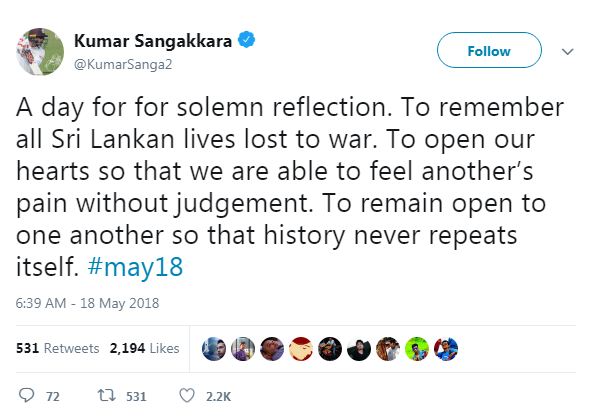Click the 531 count beside retweet icon

click(136, 397)
